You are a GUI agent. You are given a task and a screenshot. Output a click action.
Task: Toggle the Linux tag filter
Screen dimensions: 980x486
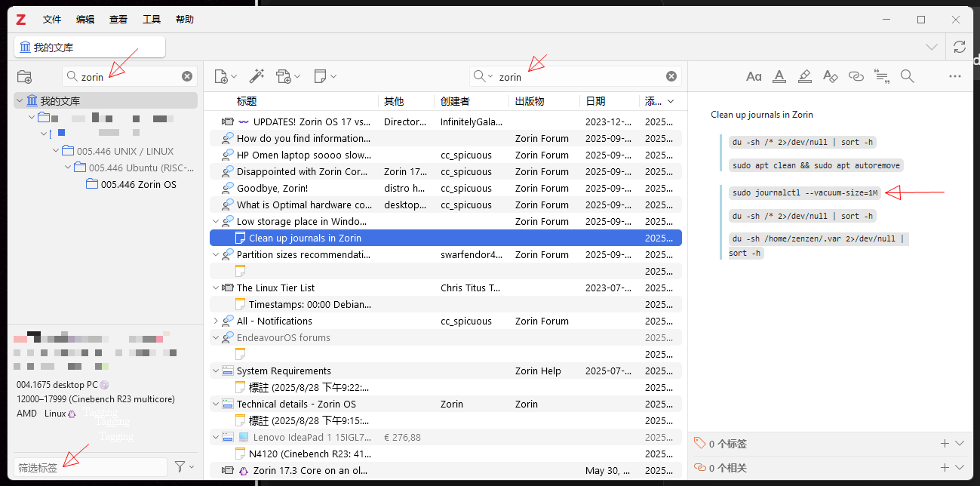[55, 413]
